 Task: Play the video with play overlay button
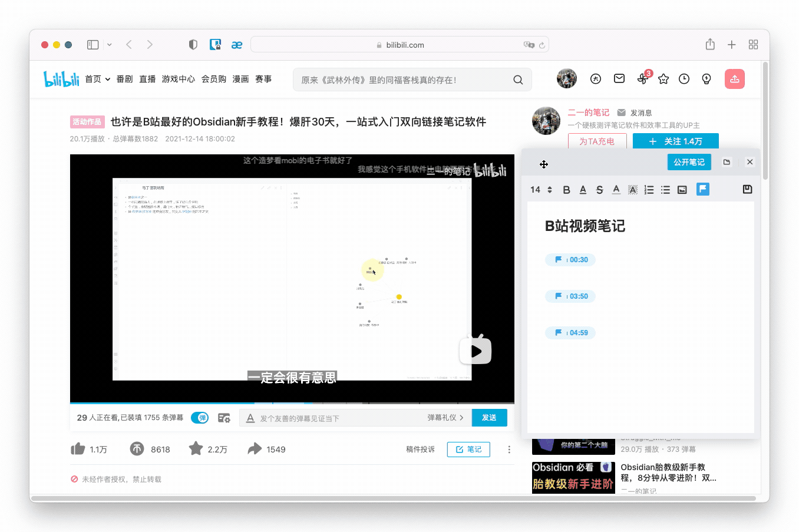tap(476, 350)
